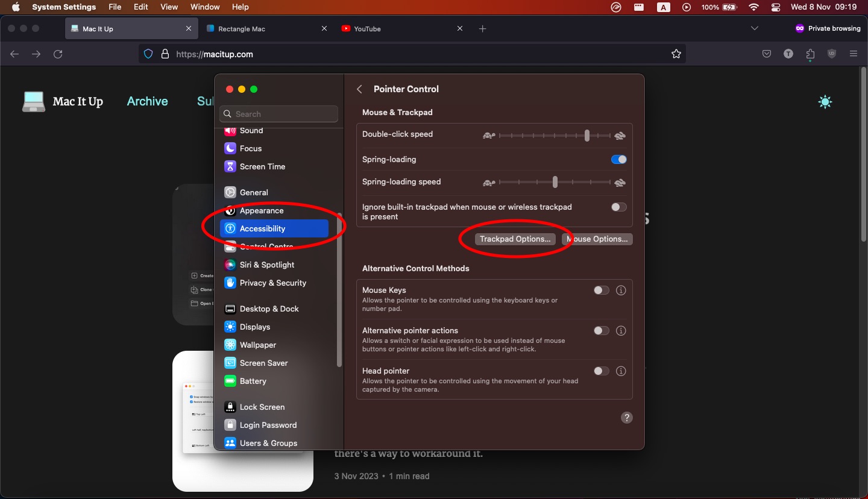The width and height of the screenshot is (868, 499).
Task: Open the View menu in menu bar
Action: click(x=169, y=7)
